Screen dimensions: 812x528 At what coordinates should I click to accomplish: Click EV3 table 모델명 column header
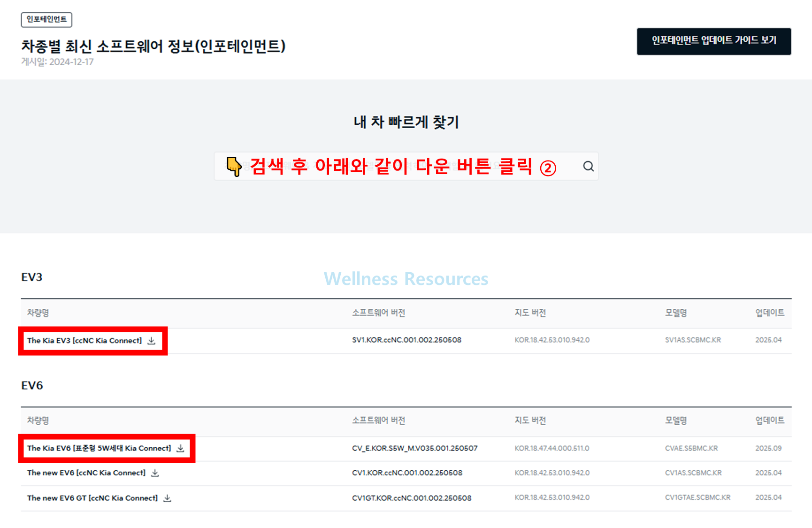pos(675,313)
